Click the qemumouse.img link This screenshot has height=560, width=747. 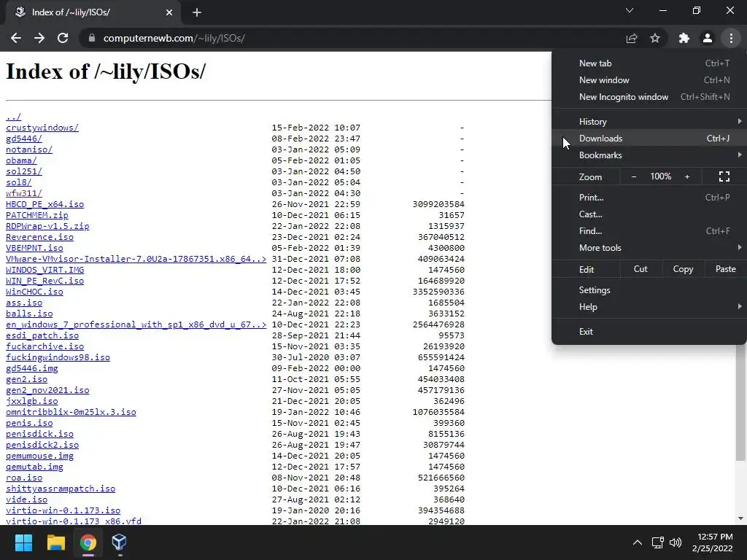pos(39,456)
